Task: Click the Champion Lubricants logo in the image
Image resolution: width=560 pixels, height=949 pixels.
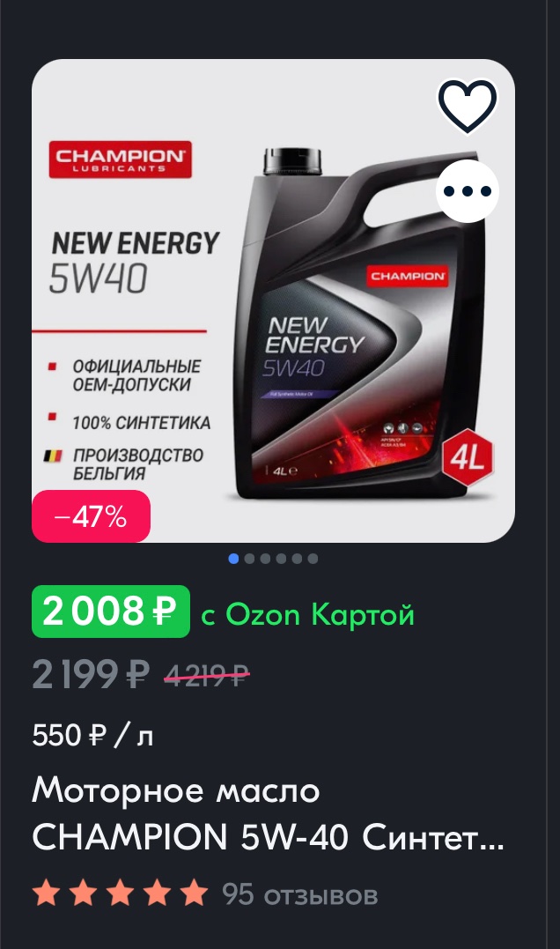Action: point(121,159)
